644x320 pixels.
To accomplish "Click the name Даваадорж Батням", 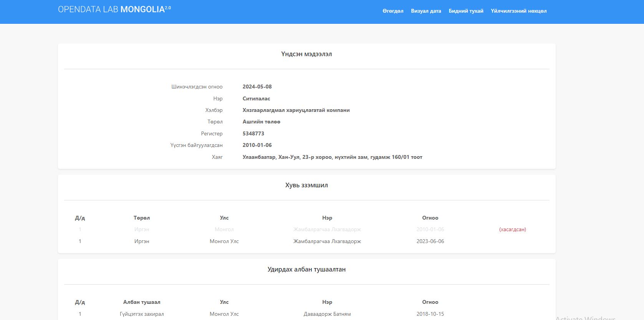I will pos(327,314).
